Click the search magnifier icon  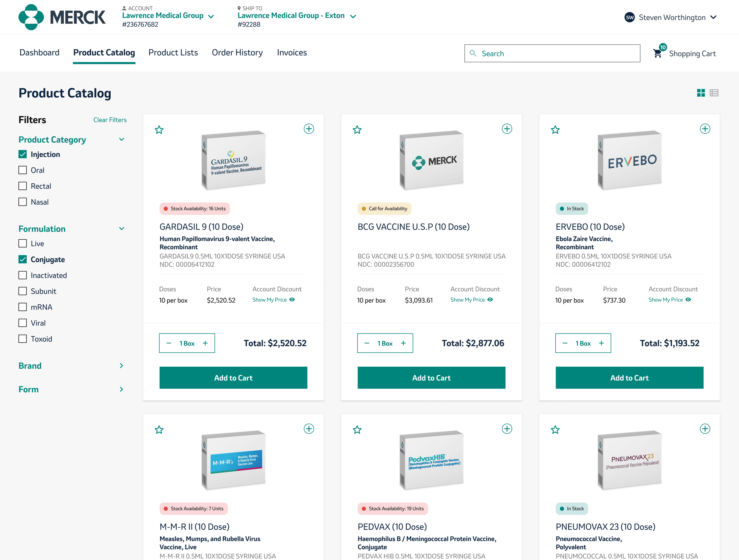(473, 53)
